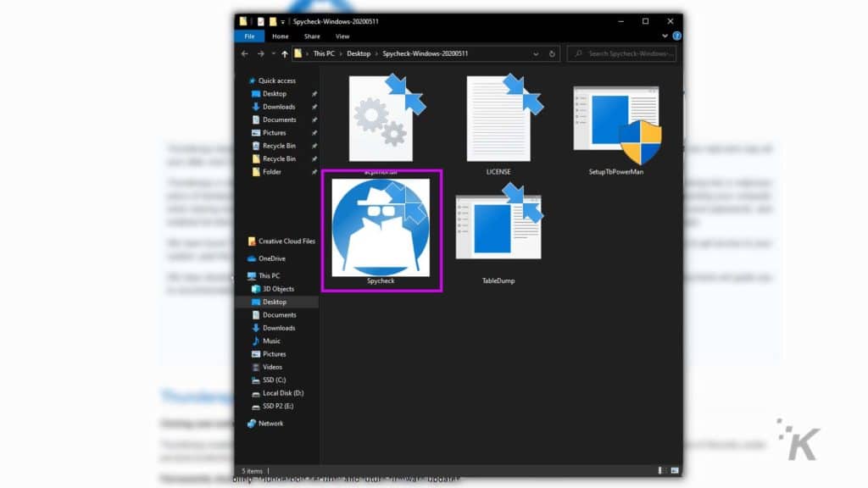Screen dimensions: 868x488
Task: Switch to large icons view in status bar
Action: [674, 470]
